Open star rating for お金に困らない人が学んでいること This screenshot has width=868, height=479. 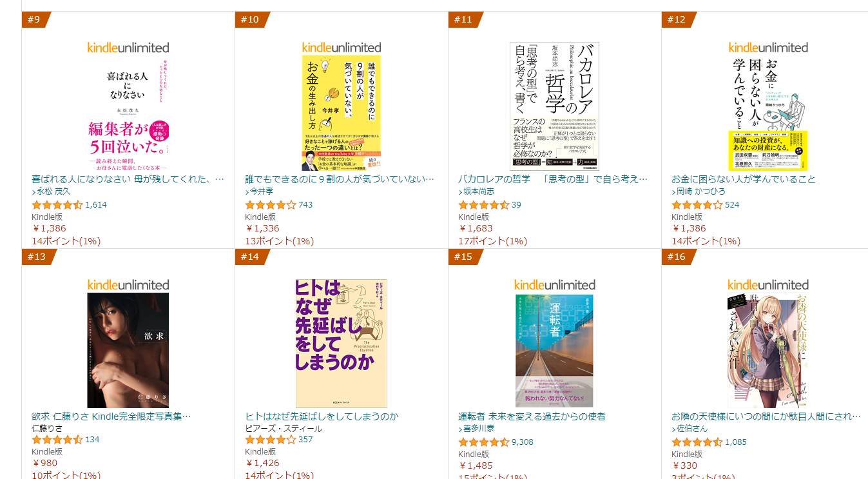697,205
